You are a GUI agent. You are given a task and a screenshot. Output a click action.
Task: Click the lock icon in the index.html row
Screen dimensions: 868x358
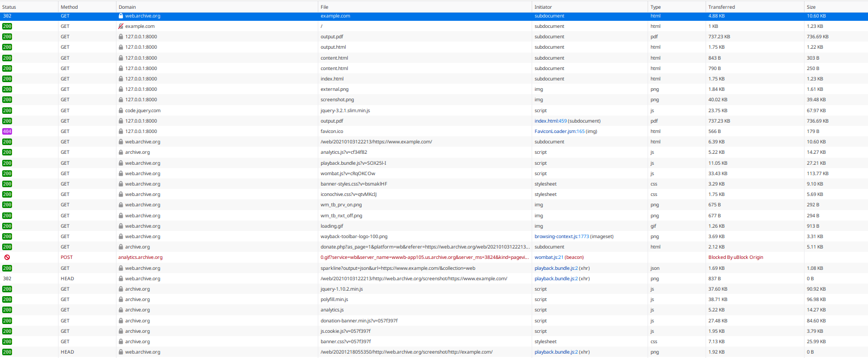[x=121, y=79]
